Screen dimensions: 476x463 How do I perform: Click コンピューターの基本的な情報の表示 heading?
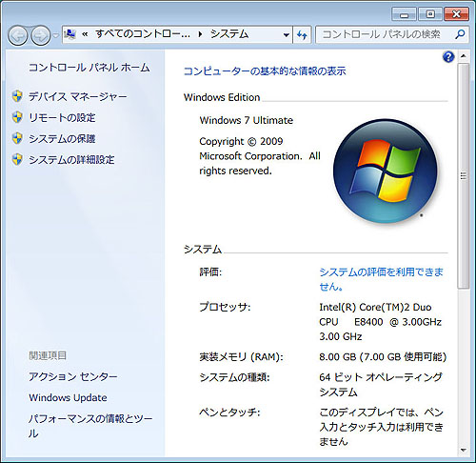[265, 70]
